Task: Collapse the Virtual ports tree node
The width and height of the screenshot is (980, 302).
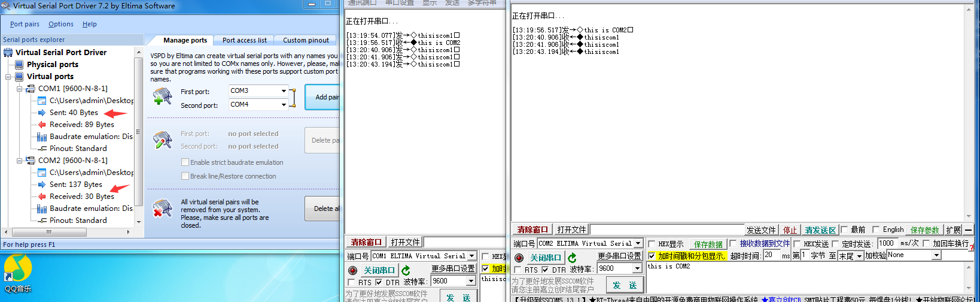Action: (x=8, y=77)
